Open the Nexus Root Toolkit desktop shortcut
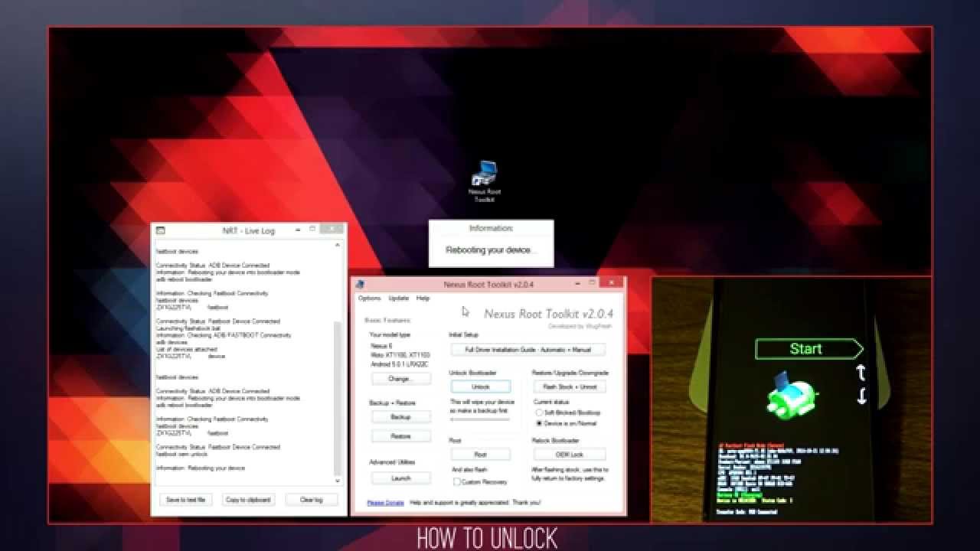This screenshot has height=551, width=980. pyautogui.click(x=485, y=181)
